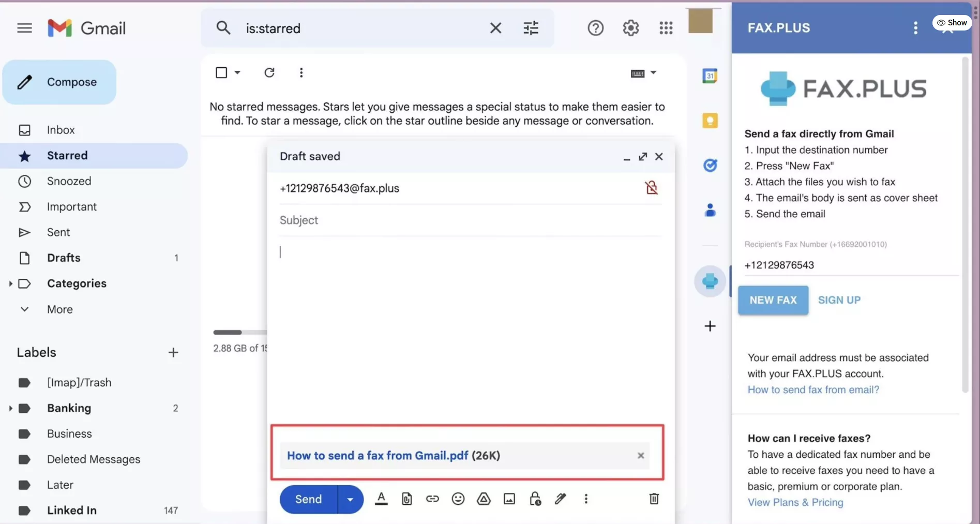
Task: Toggle the Show eye control in FAX.PLUS header
Action: 952,22
